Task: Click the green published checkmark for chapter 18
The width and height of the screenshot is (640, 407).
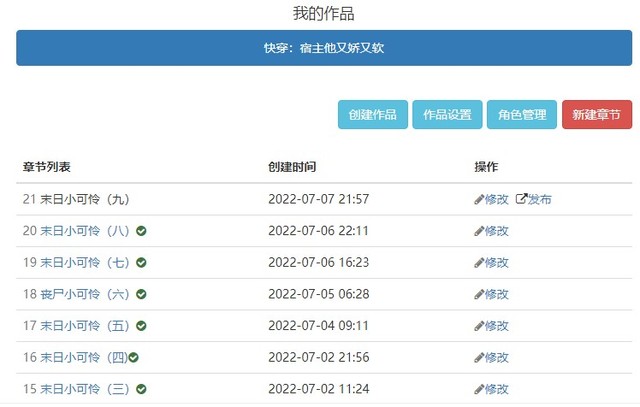Action: pyautogui.click(x=141, y=295)
